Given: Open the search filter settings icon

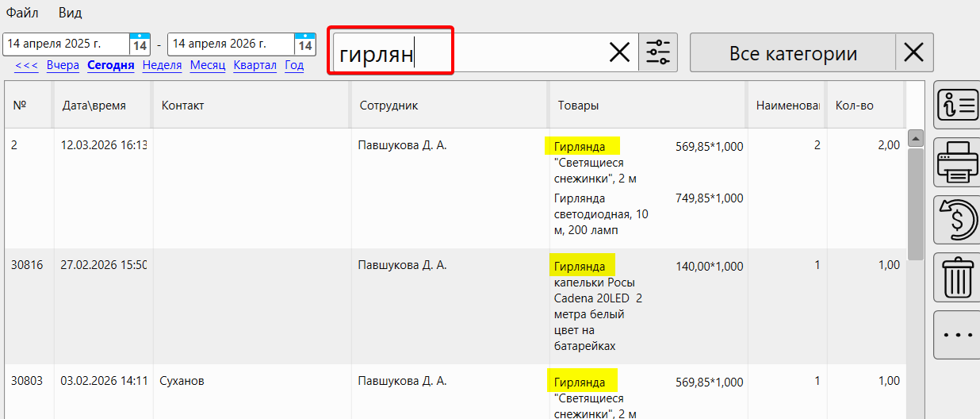Looking at the screenshot, I should point(658,52).
